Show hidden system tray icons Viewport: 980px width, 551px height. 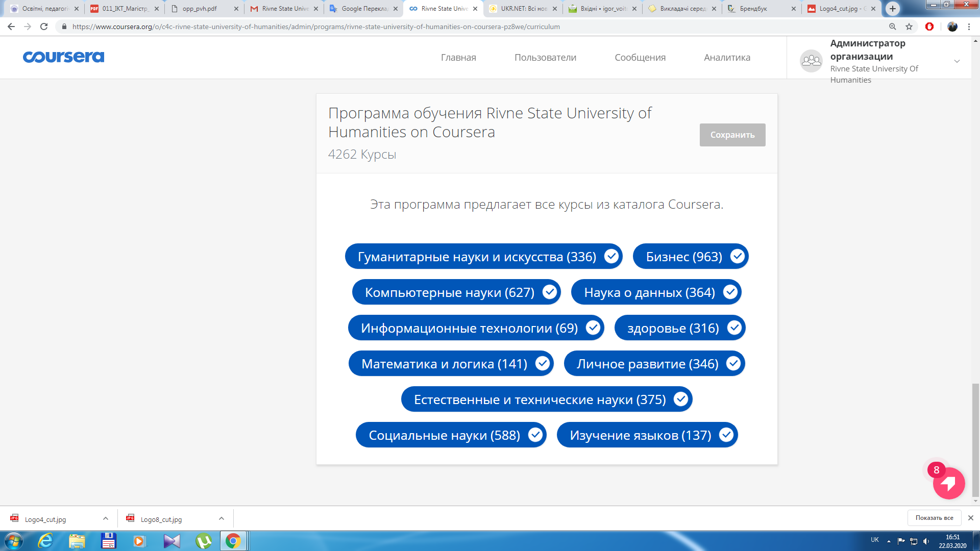point(889,541)
